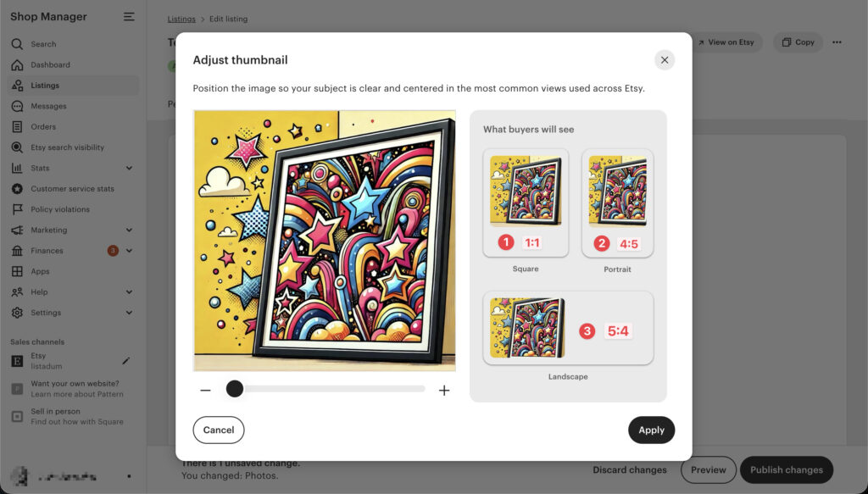
Task: Click the zoom-in plus icon
Action: click(444, 391)
